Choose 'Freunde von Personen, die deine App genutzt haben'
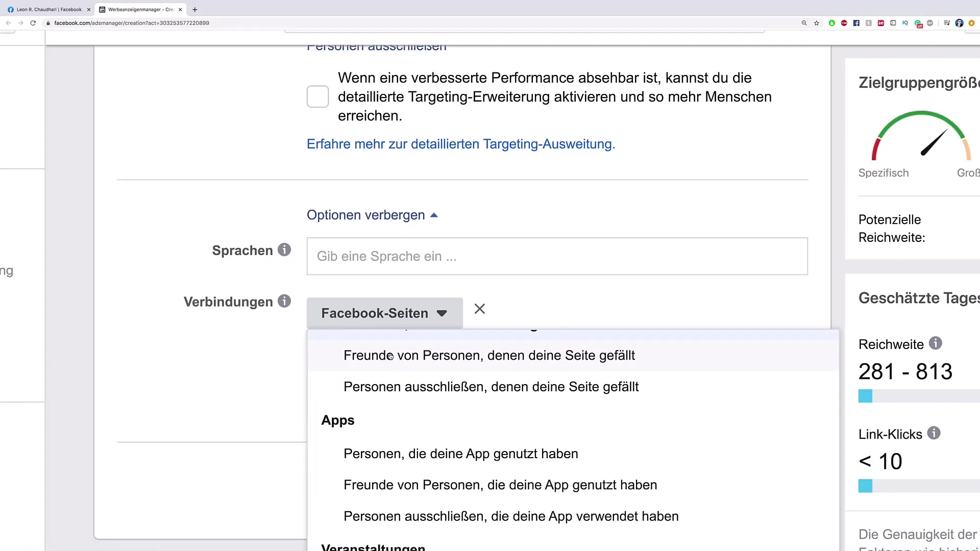Image resolution: width=980 pixels, height=551 pixels. coord(573,485)
